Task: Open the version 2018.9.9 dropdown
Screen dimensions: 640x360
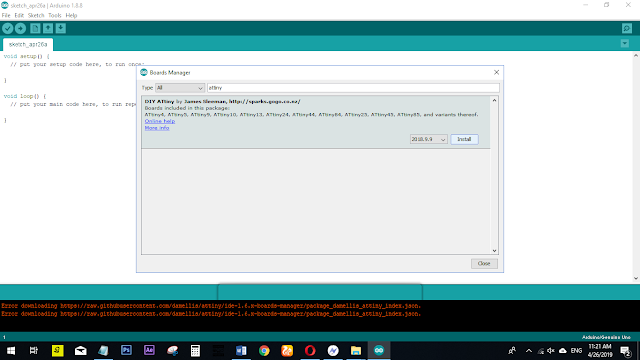Action: 429,139
